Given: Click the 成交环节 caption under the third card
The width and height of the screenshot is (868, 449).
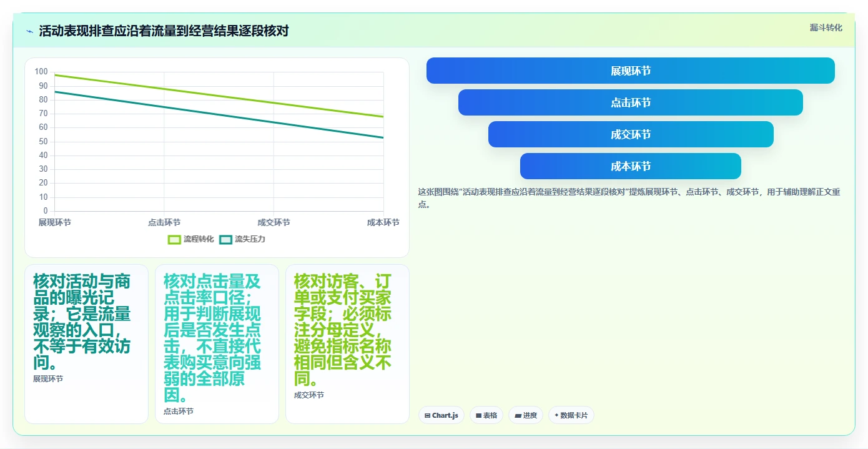Looking at the screenshot, I should (x=309, y=395).
